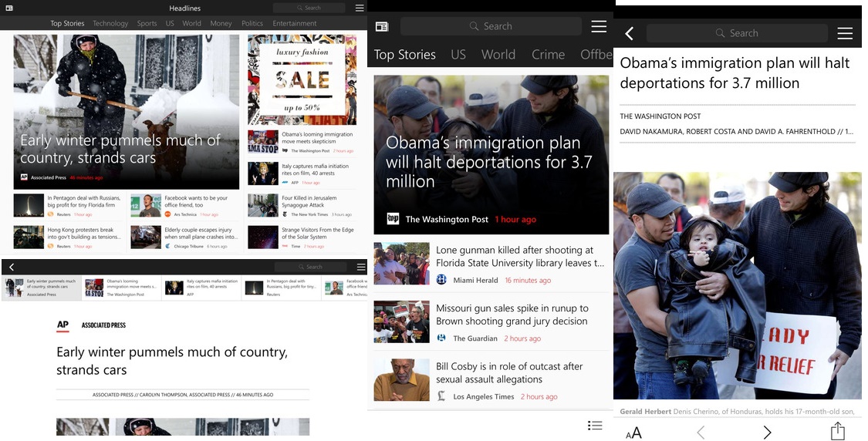Go back in tablet article view
The width and height of the screenshot is (868, 441).
click(11, 267)
